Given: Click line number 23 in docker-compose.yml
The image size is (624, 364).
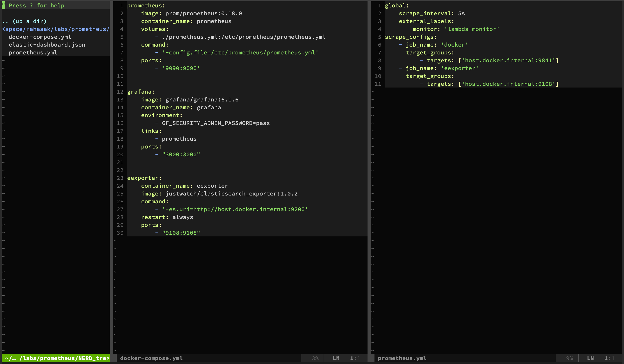Looking at the screenshot, I should tap(120, 178).
